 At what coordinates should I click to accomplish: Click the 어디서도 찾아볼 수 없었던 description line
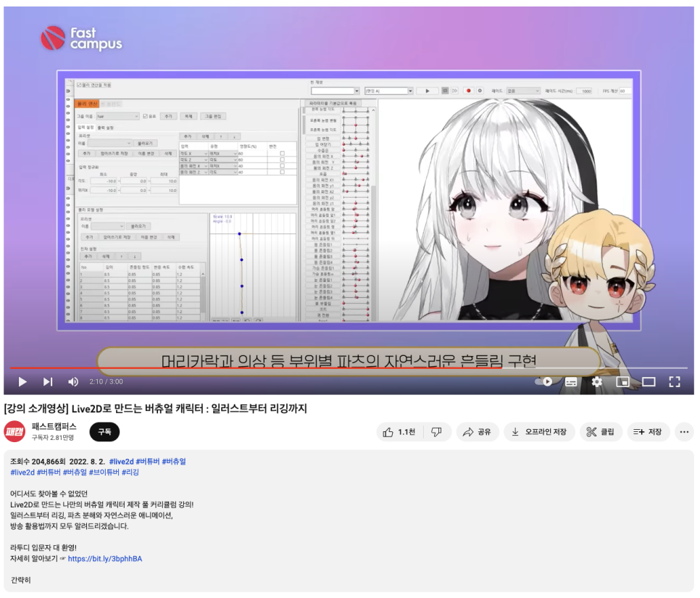point(49,494)
